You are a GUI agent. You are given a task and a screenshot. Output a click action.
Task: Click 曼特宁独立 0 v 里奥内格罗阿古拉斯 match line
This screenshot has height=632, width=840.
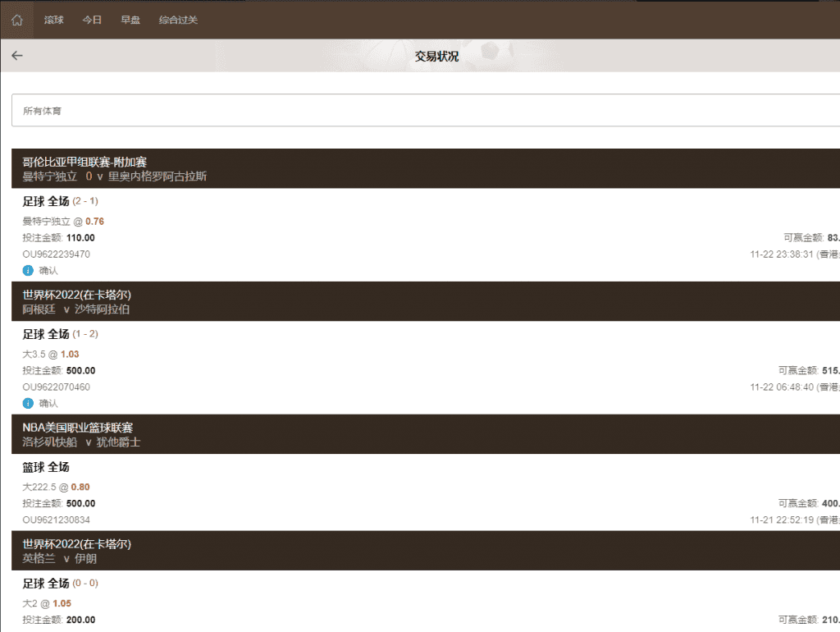tap(115, 176)
